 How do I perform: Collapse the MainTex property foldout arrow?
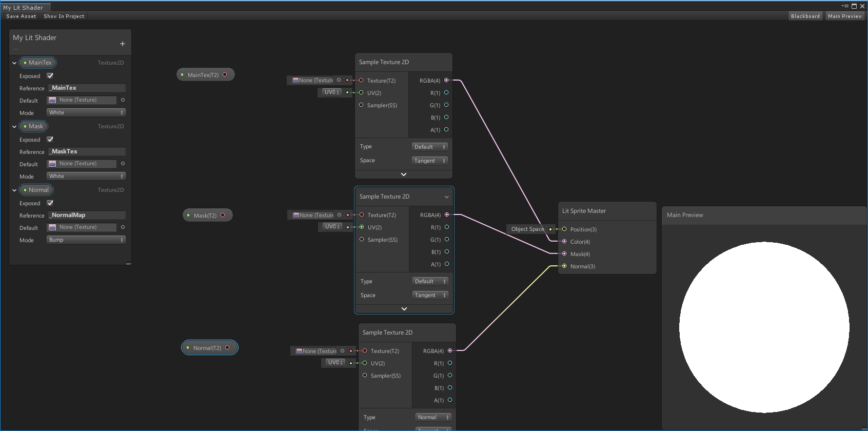pos(14,63)
